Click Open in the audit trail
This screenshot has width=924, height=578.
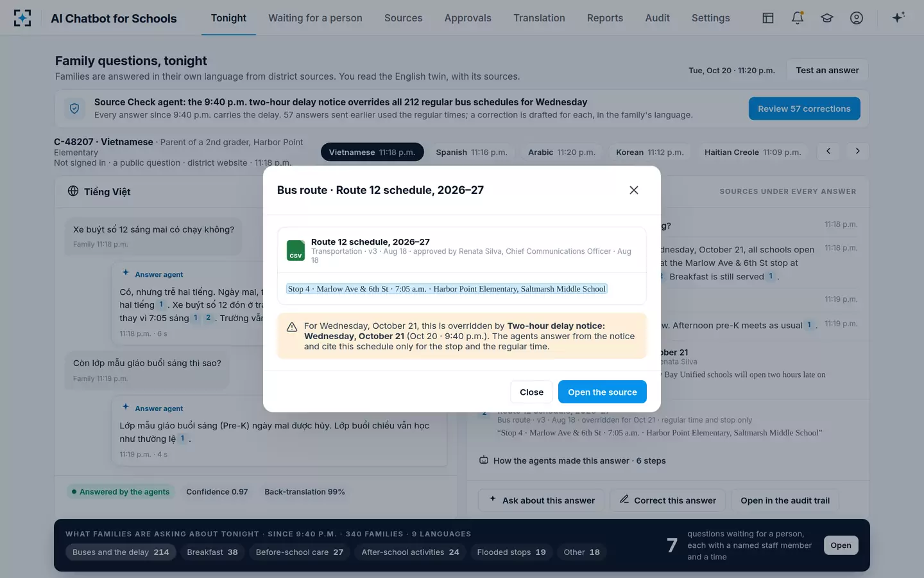pyautogui.click(x=785, y=500)
